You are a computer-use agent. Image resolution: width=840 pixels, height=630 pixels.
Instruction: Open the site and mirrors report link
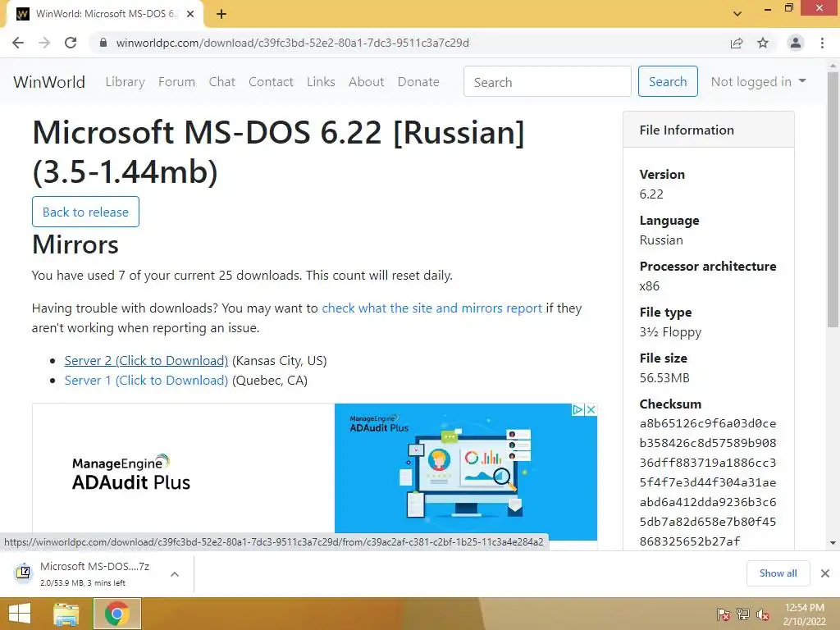coord(431,308)
